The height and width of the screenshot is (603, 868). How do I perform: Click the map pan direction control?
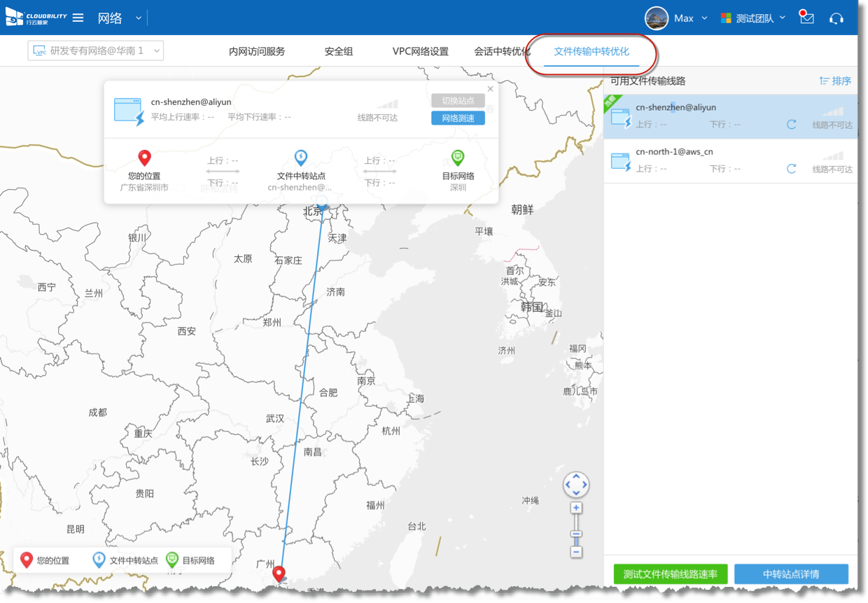(576, 485)
